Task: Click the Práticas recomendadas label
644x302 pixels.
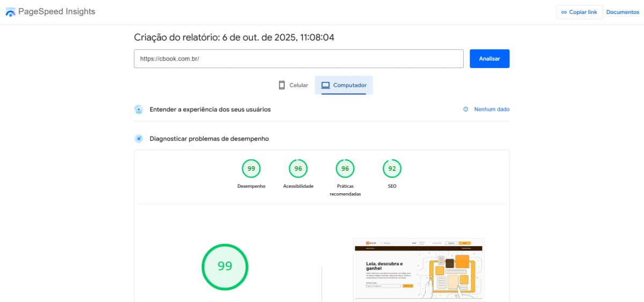Action: pyautogui.click(x=345, y=190)
